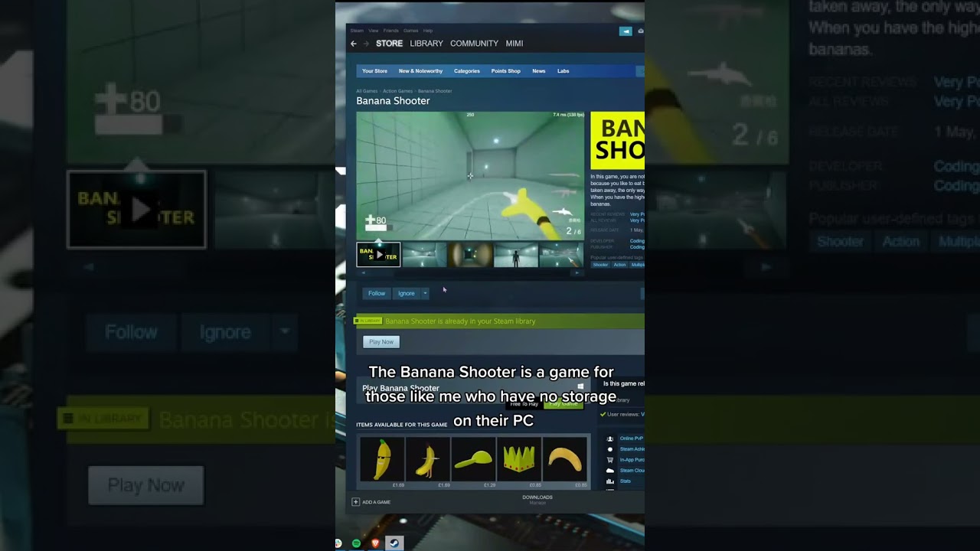The height and width of the screenshot is (551, 980).
Task: Switch to the STORE tab
Action: (389, 44)
